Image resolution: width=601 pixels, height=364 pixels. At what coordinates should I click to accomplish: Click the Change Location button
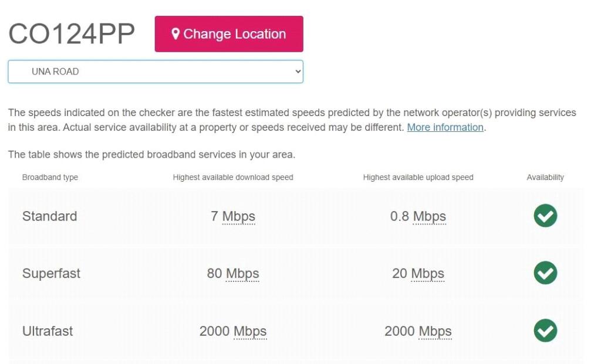point(228,33)
